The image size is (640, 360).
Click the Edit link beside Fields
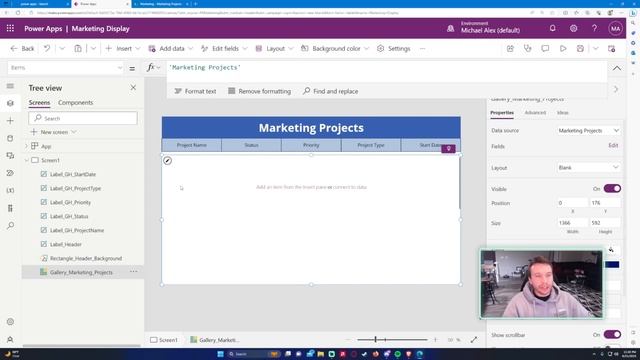point(613,145)
